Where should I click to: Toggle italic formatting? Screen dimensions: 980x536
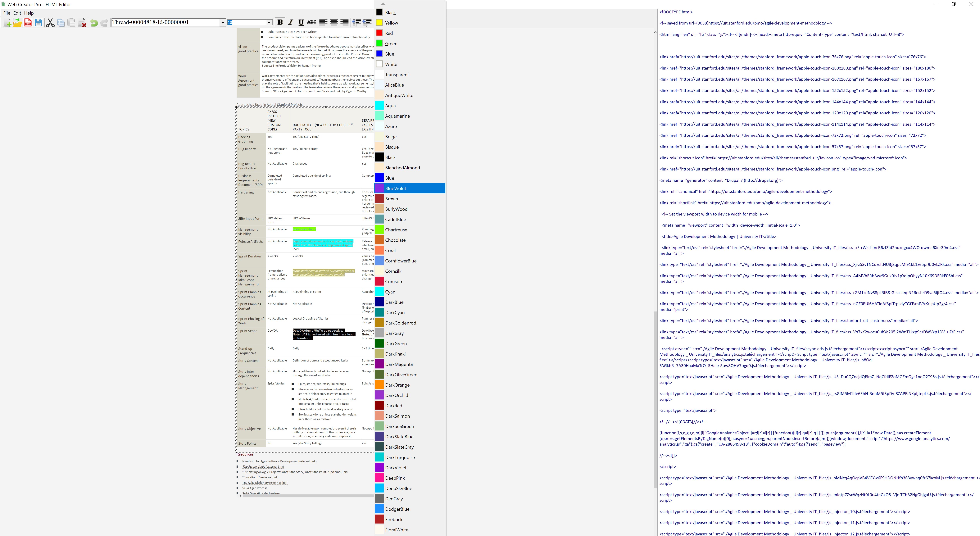pyautogui.click(x=291, y=22)
